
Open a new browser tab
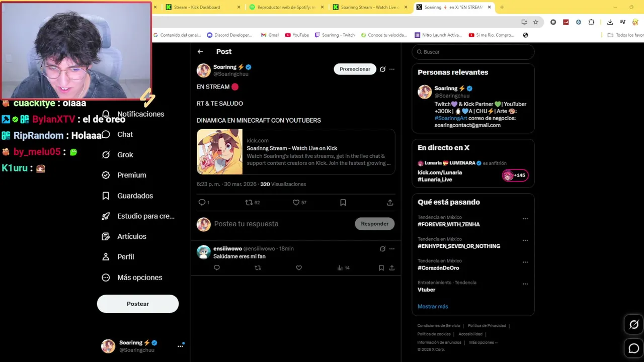pyautogui.click(x=502, y=7)
